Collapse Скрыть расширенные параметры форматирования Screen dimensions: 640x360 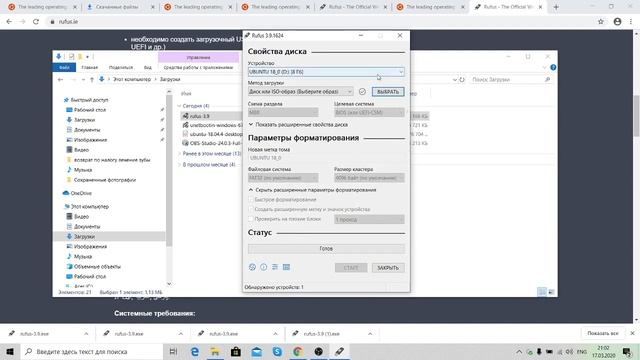coord(312,190)
